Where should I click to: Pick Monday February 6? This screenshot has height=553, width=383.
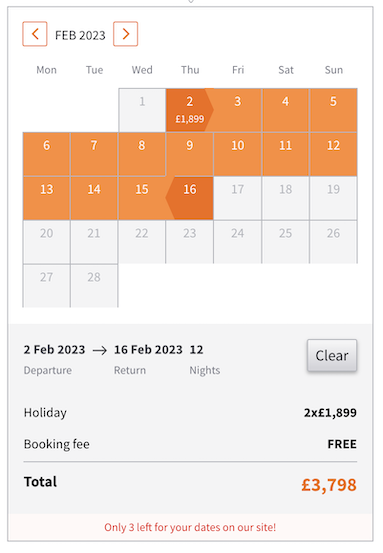(x=47, y=154)
